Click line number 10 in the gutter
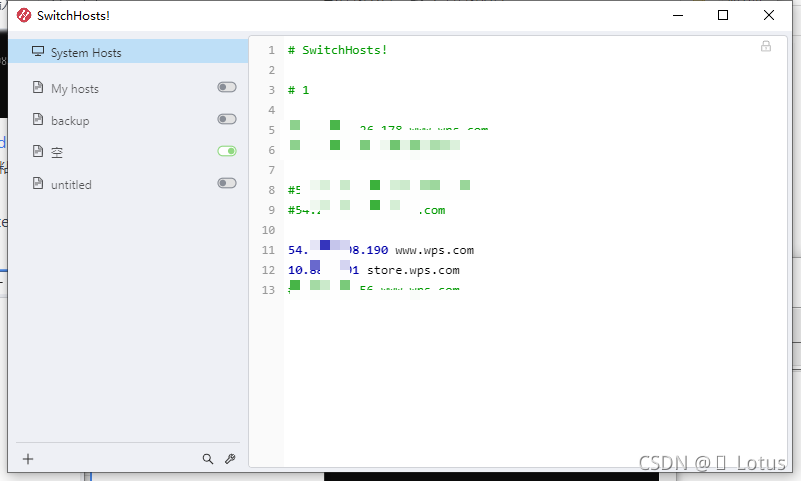 [269, 230]
